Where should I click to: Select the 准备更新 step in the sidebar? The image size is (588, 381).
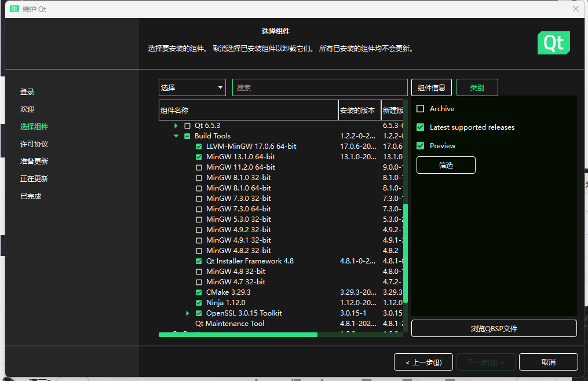point(34,161)
